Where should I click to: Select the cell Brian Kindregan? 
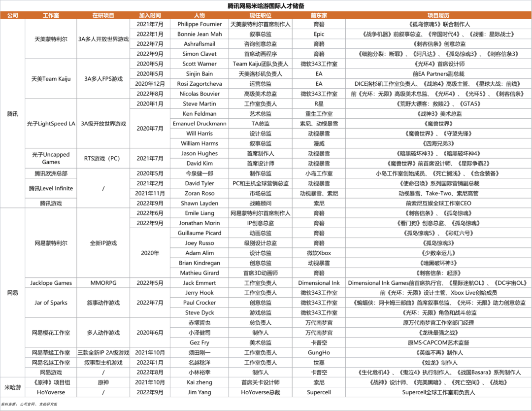click(x=199, y=263)
